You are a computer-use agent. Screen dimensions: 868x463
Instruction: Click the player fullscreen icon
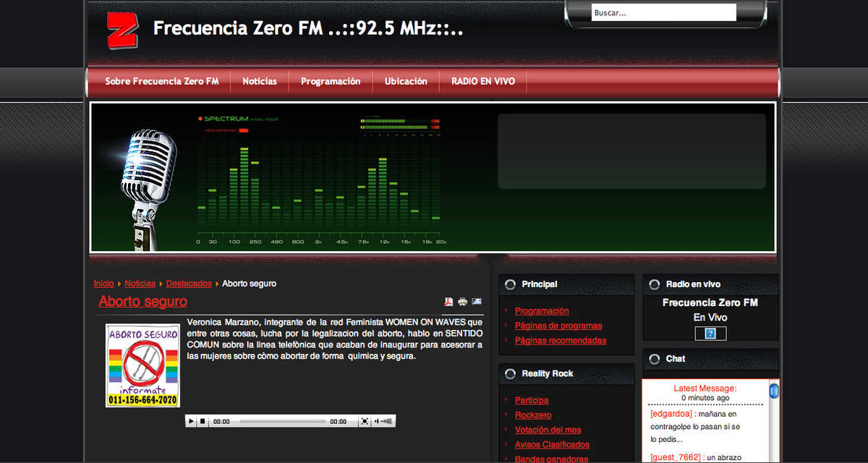coord(364,420)
